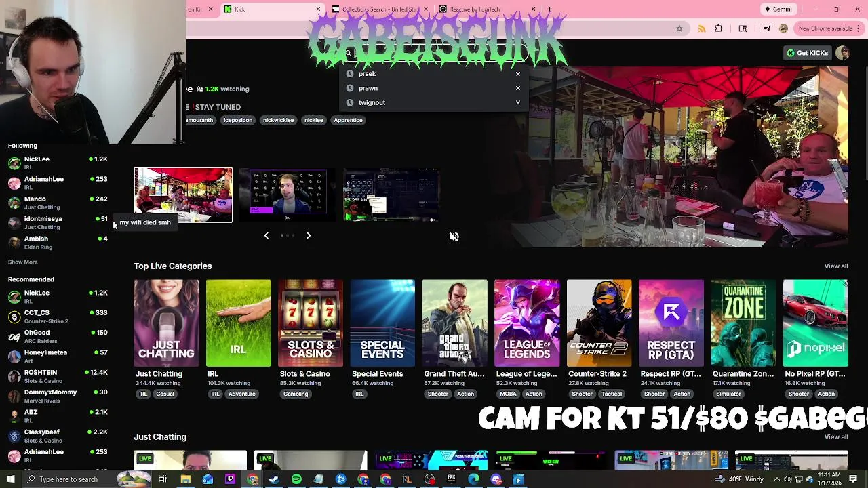This screenshot has height=488, width=868.
Task: Click the Get KICKs button
Action: pos(807,53)
